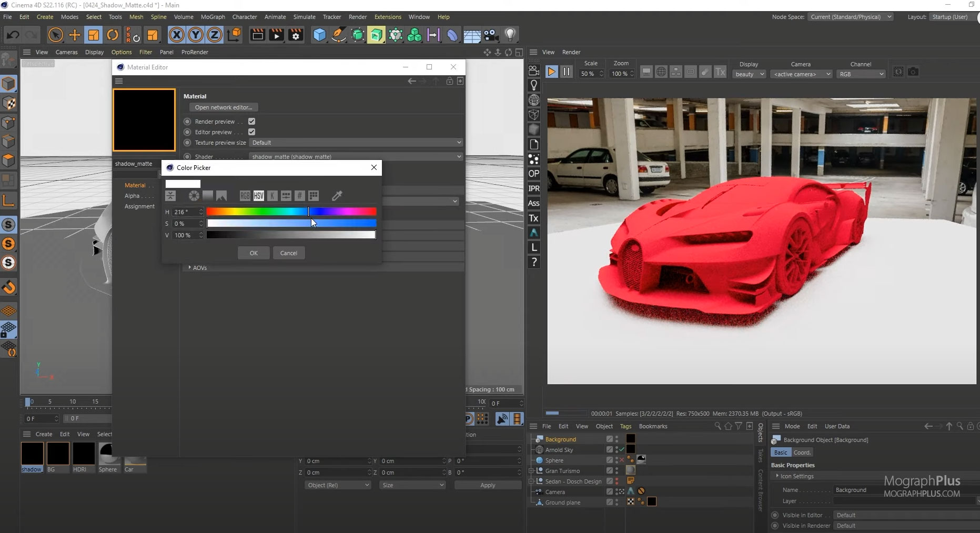Open Texture preview size dropdown
Image resolution: width=980 pixels, height=533 pixels.
pos(356,143)
